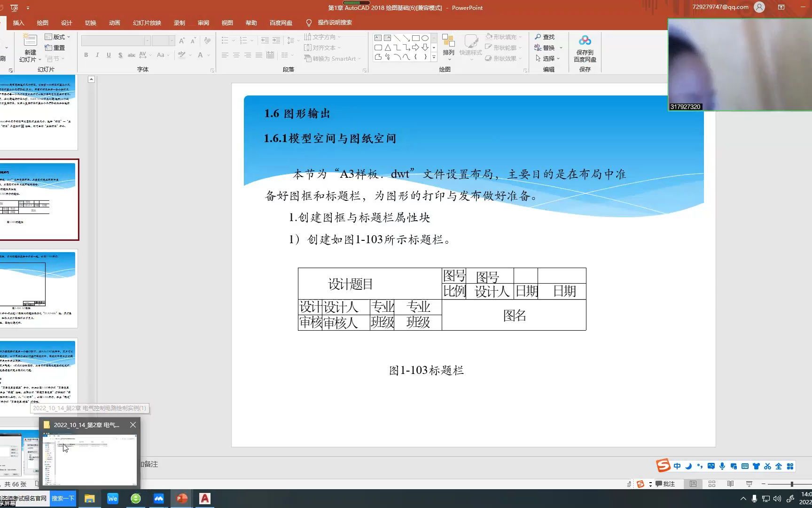
Task: Insert a rectangle from the shapes gallery
Action: coord(416,38)
